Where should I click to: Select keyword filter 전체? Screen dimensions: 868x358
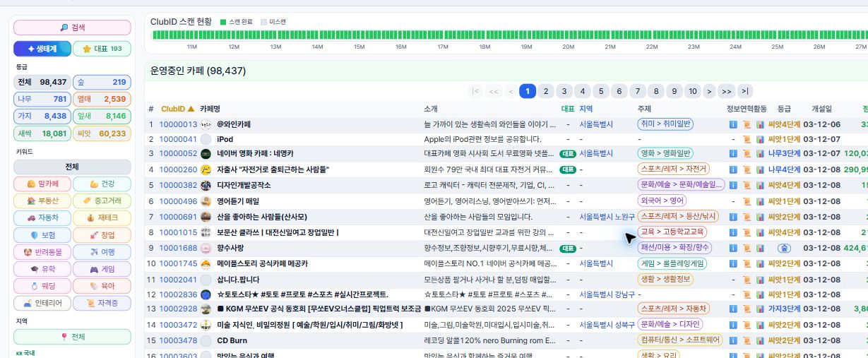(x=72, y=167)
